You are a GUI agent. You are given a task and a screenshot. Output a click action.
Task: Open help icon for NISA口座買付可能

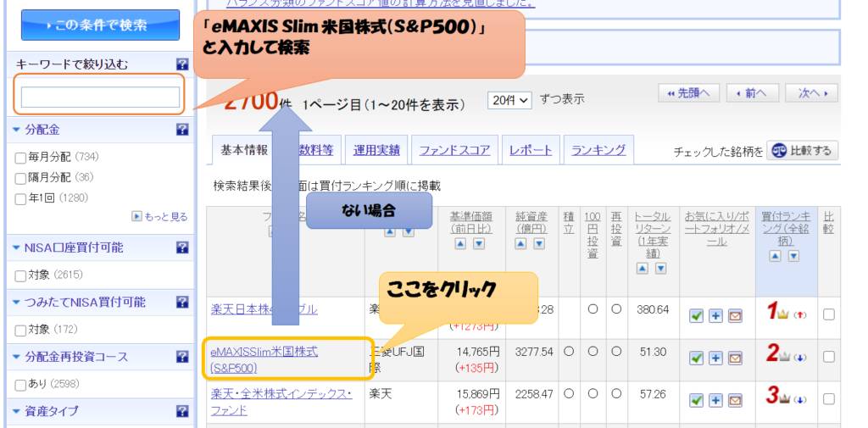[182, 247]
